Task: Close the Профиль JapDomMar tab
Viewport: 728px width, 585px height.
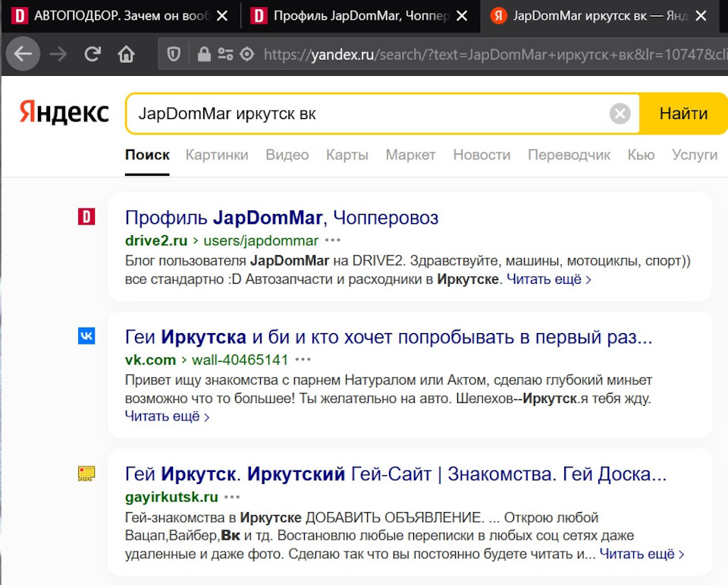Action: [x=462, y=16]
